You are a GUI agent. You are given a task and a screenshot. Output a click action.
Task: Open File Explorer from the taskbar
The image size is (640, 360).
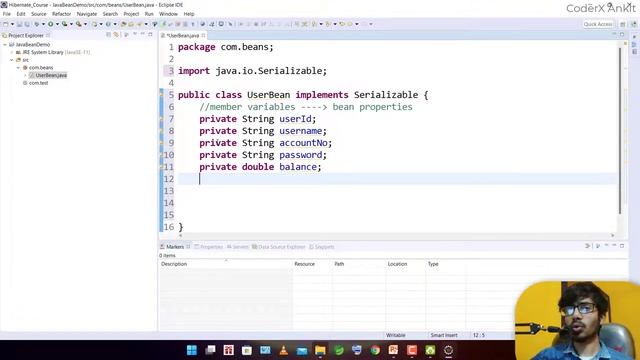coord(320,350)
